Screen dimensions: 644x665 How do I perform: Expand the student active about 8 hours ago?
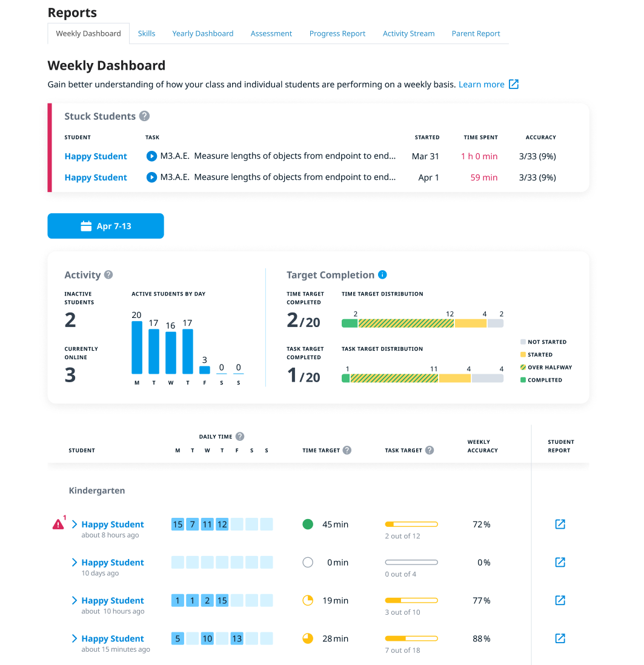click(75, 524)
